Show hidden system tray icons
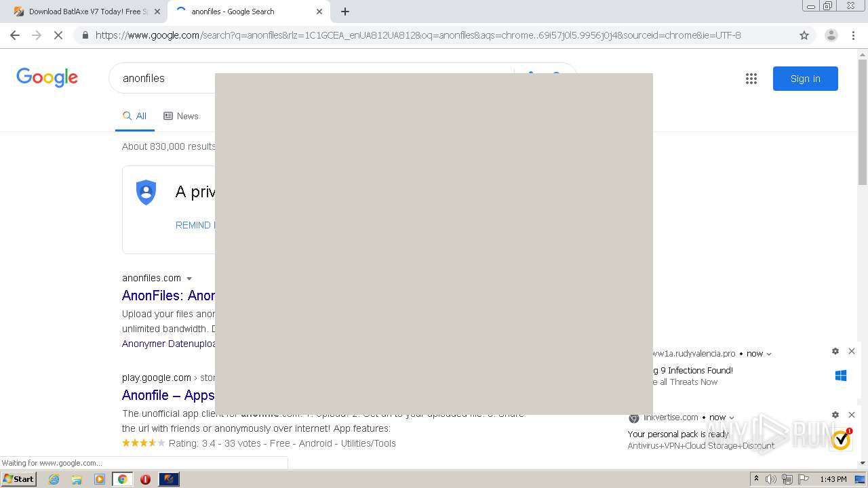Image resolution: width=868 pixels, height=488 pixels. tap(756, 479)
